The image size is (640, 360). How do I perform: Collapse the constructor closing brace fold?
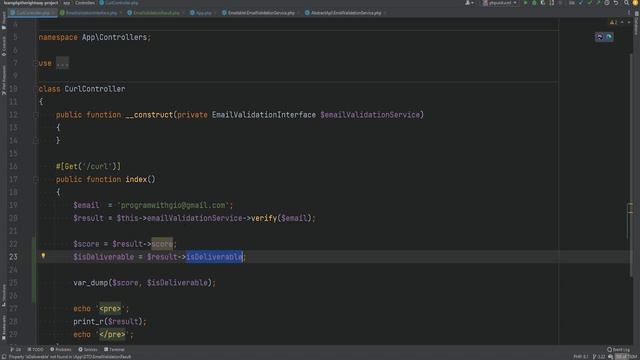36,141
